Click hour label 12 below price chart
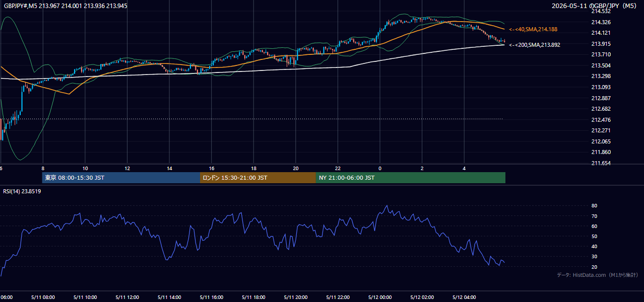Image resolution: width=644 pixels, height=302 pixels. [127, 168]
